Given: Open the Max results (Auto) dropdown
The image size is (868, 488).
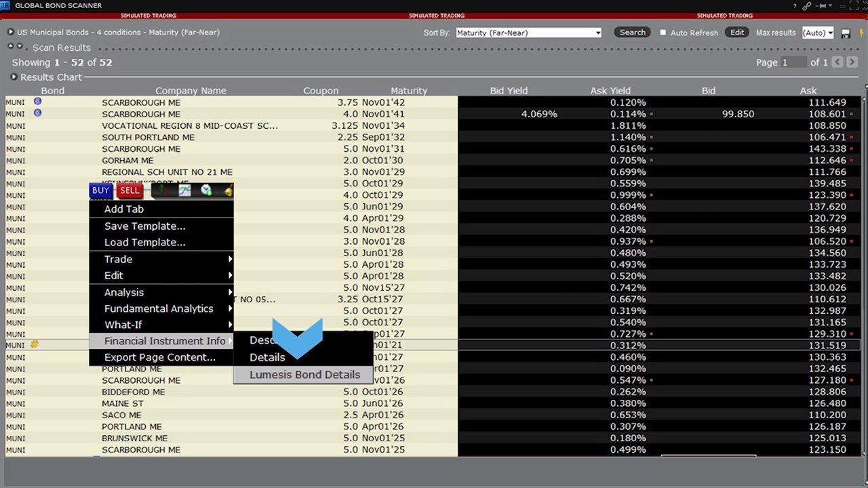Looking at the screenshot, I should pyautogui.click(x=817, y=33).
